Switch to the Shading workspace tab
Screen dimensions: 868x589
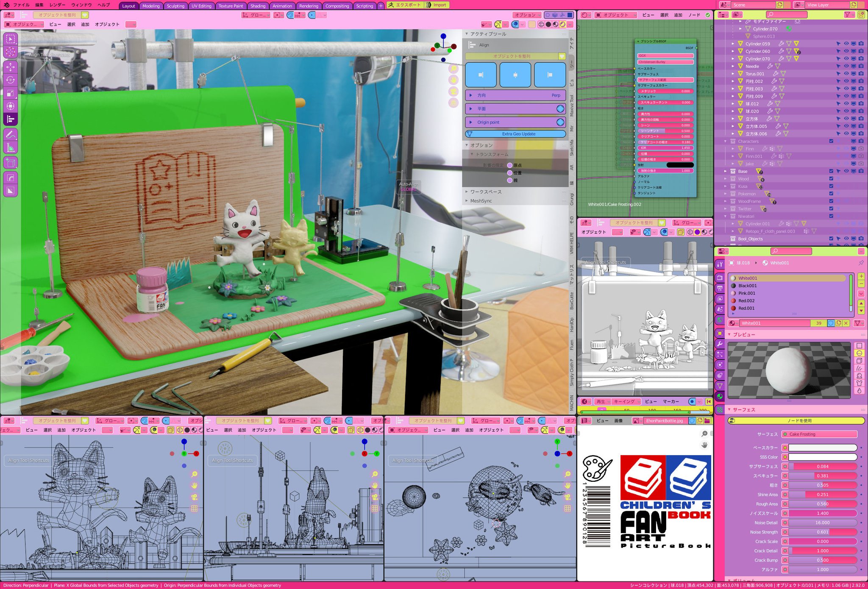258,6
